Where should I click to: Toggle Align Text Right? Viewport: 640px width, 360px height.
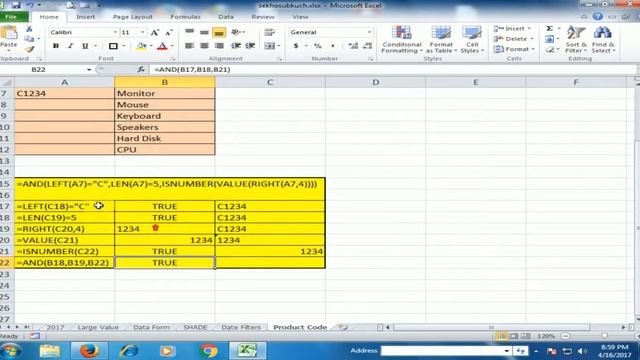pos(219,46)
